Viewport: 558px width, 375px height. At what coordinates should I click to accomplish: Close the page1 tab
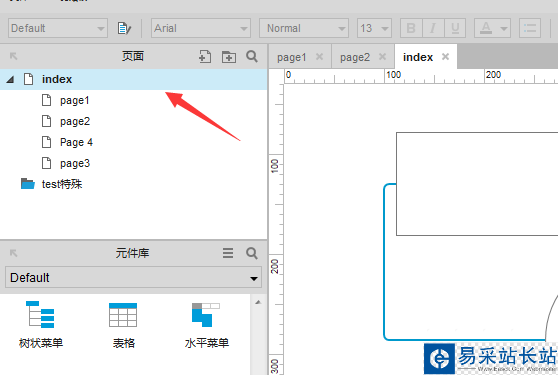[x=319, y=57]
